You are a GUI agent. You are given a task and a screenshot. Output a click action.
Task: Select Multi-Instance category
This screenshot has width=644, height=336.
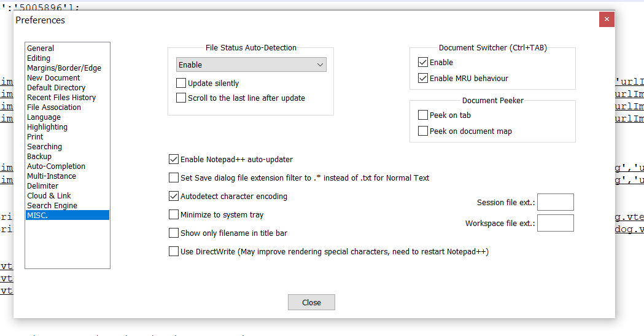tap(68, 176)
